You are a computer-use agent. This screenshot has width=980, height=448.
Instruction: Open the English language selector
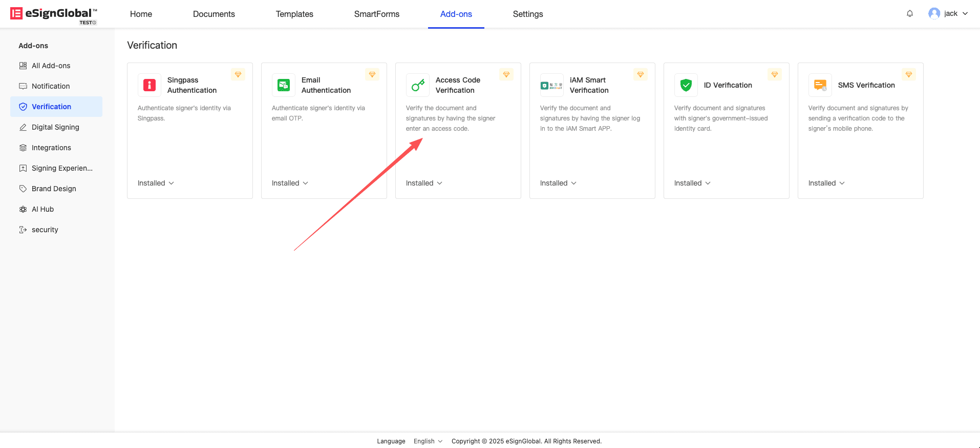coord(428,441)
